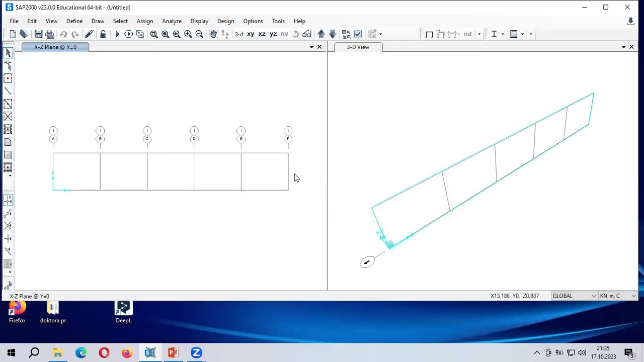Viewport: 644px width, 362px height.
Task: Toggle Snap to Lines and Edges
Action: [8, 251]
